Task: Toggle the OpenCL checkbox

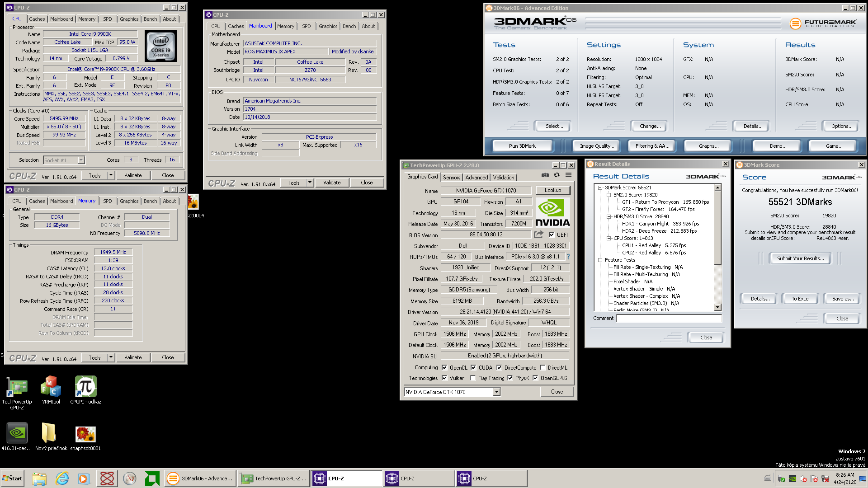Action: click(x=444, y=367)
